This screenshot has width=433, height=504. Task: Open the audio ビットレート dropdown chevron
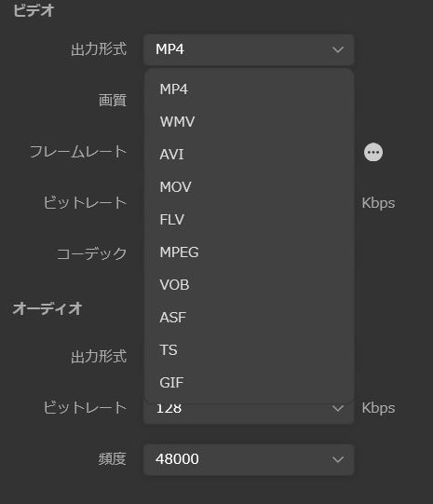(x=338, y=409)
